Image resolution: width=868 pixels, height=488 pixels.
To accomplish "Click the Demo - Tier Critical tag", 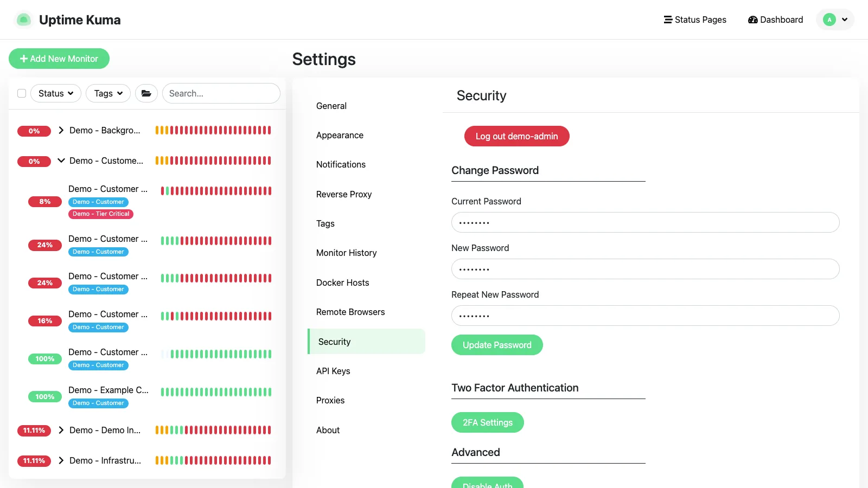I will click(x=101, y=214).
